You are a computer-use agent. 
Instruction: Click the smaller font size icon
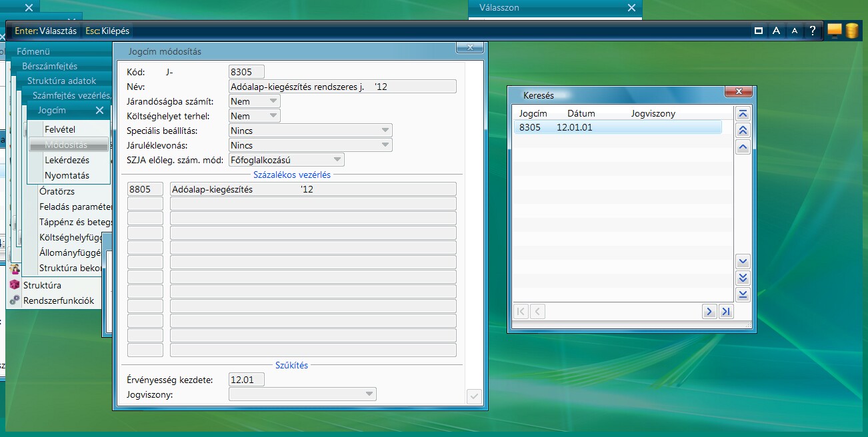click(x=794, y=31)
